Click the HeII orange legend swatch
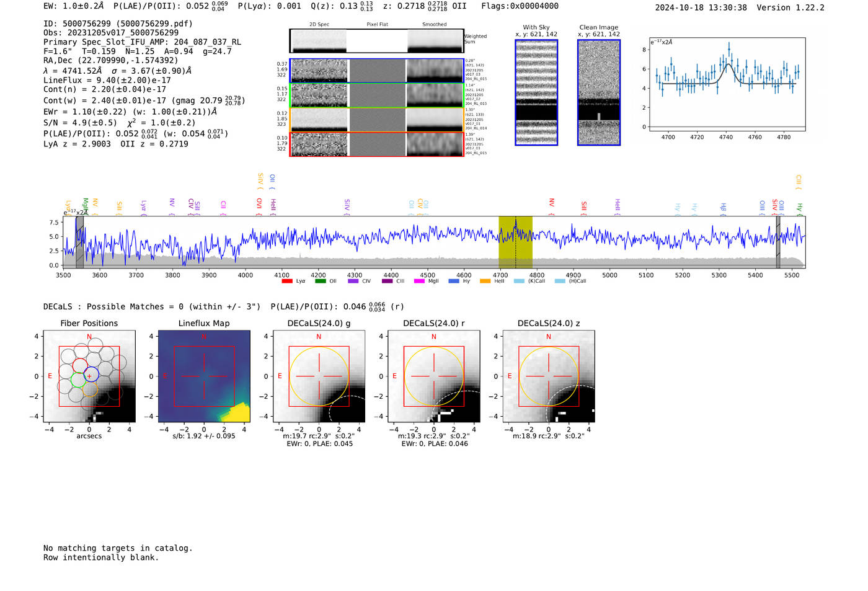This screenshot has height=591, width=868. click(485, 281)
